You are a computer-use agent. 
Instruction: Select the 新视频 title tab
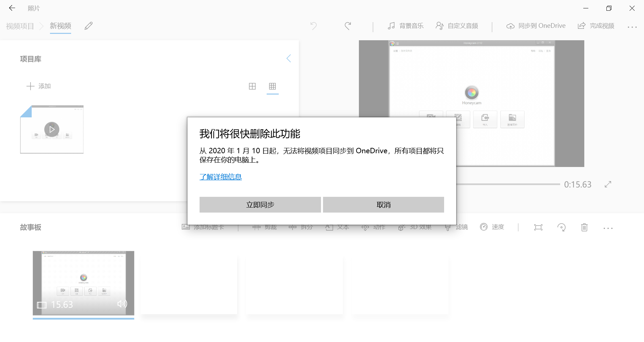click(60, 26)
